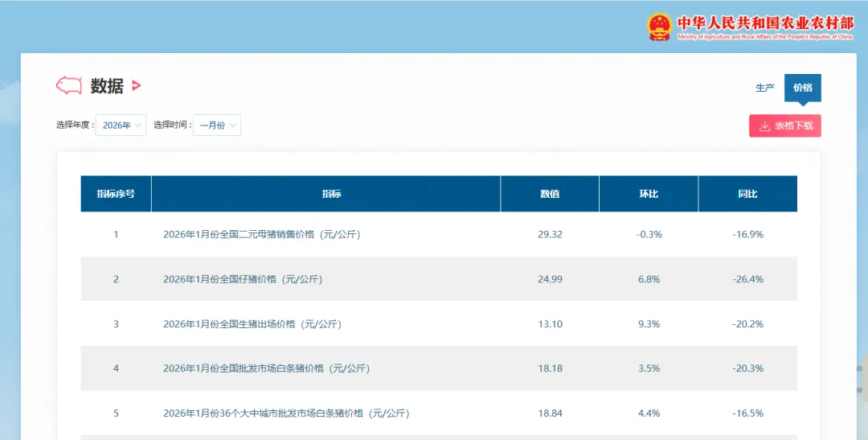Click the 环比 column header
This screenshot has width=868, height=440.
(x=649, y=194)
